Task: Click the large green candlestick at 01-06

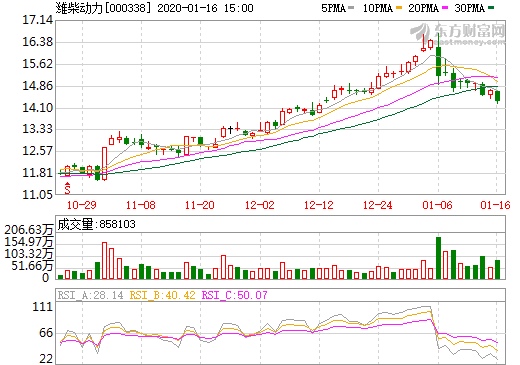Action: click(438, 62)
